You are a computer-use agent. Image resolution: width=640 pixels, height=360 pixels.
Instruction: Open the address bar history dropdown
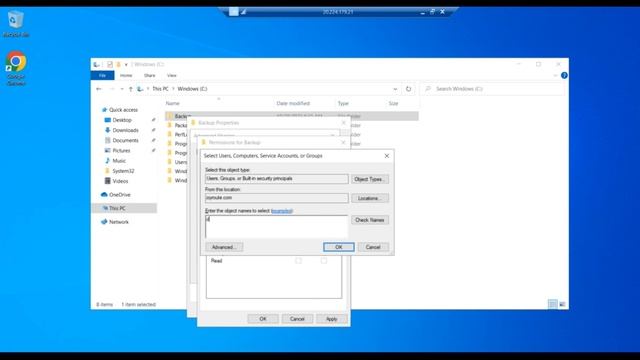pyautogui.click(x=395, y=89)
